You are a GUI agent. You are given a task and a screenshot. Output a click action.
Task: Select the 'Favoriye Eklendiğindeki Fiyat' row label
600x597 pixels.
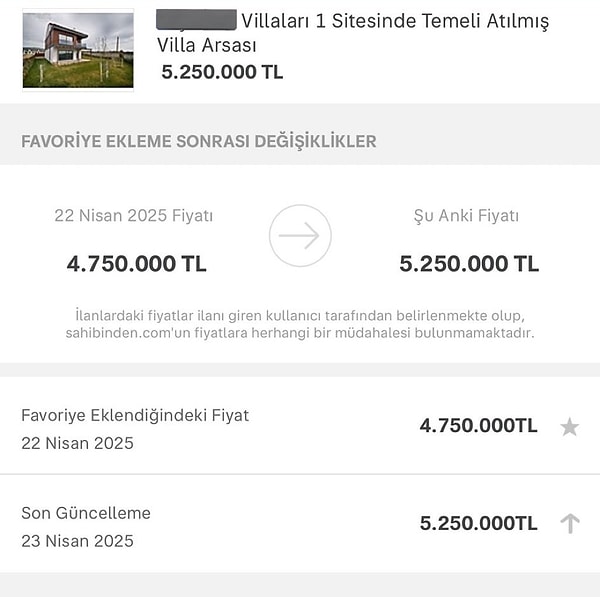[135, 415]
